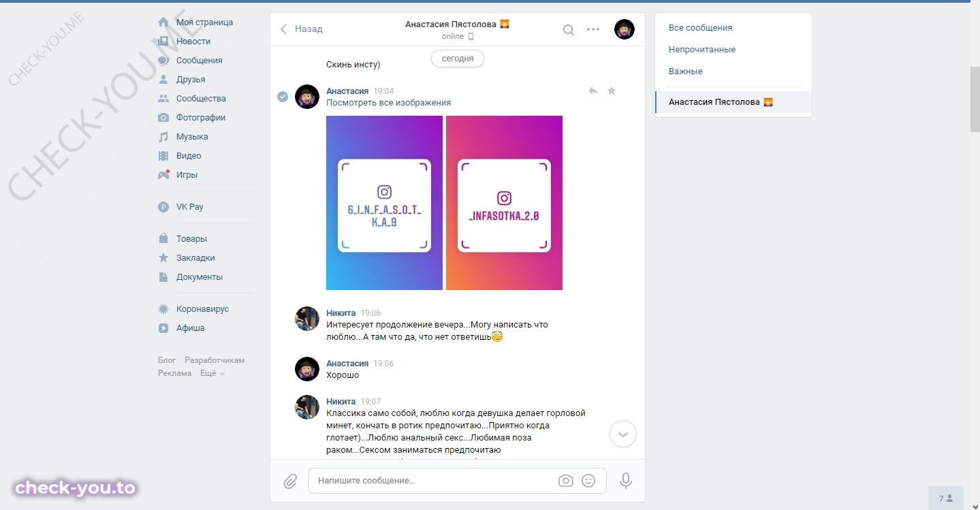Open the emoji smiley picker

click(589, 481)
